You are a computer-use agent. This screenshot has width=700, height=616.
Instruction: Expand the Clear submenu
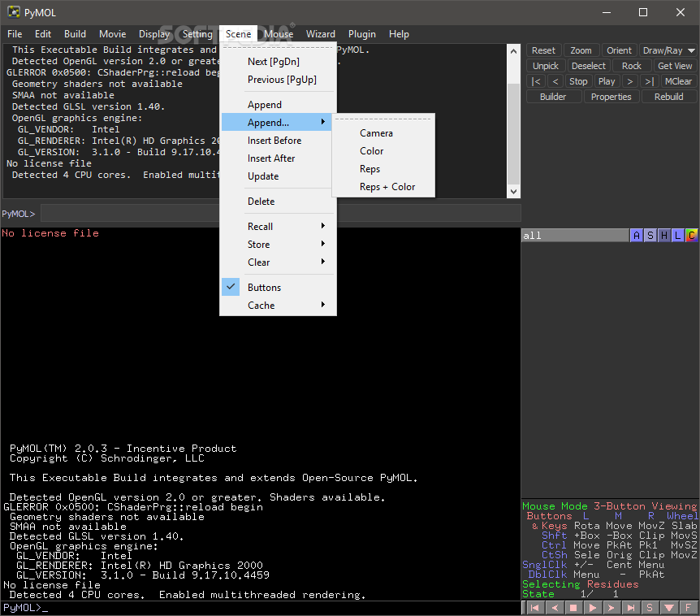pos(278,262)
